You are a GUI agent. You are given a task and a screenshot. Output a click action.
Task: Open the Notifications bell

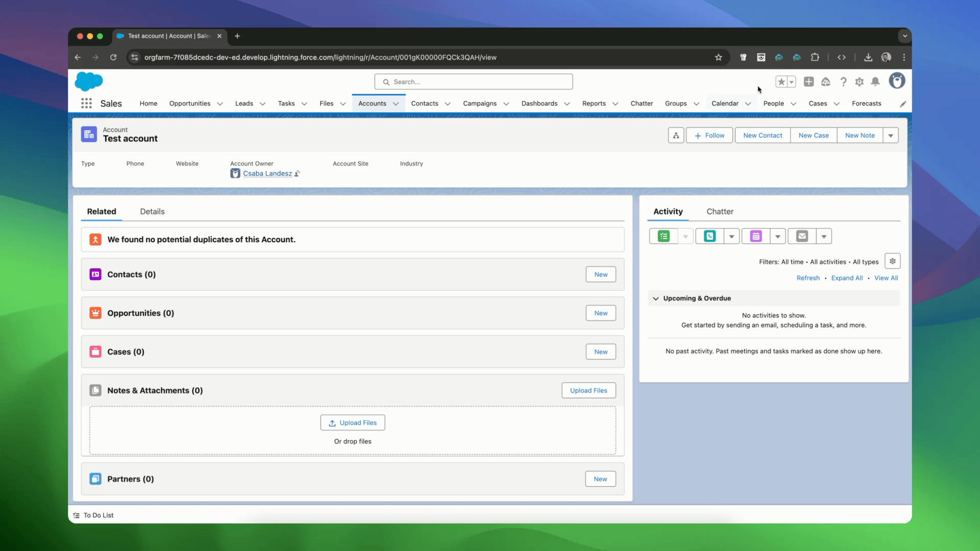875,82
